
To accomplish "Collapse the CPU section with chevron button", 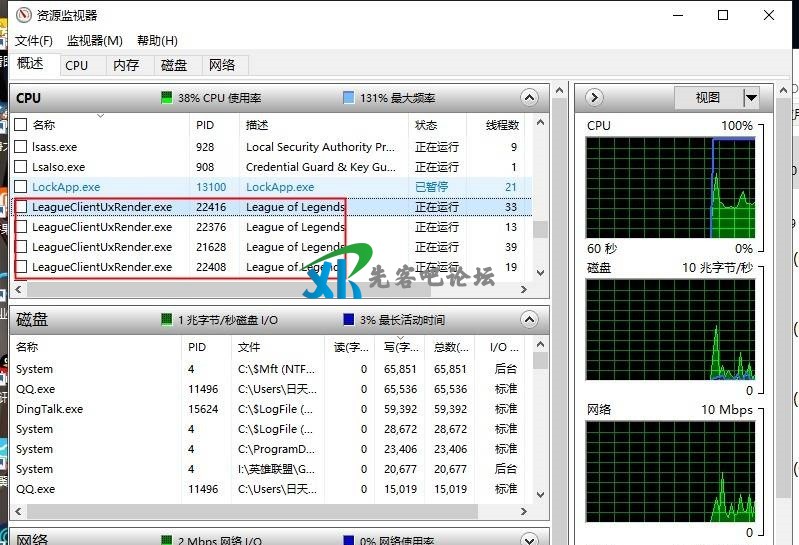I will pos(529,98).
